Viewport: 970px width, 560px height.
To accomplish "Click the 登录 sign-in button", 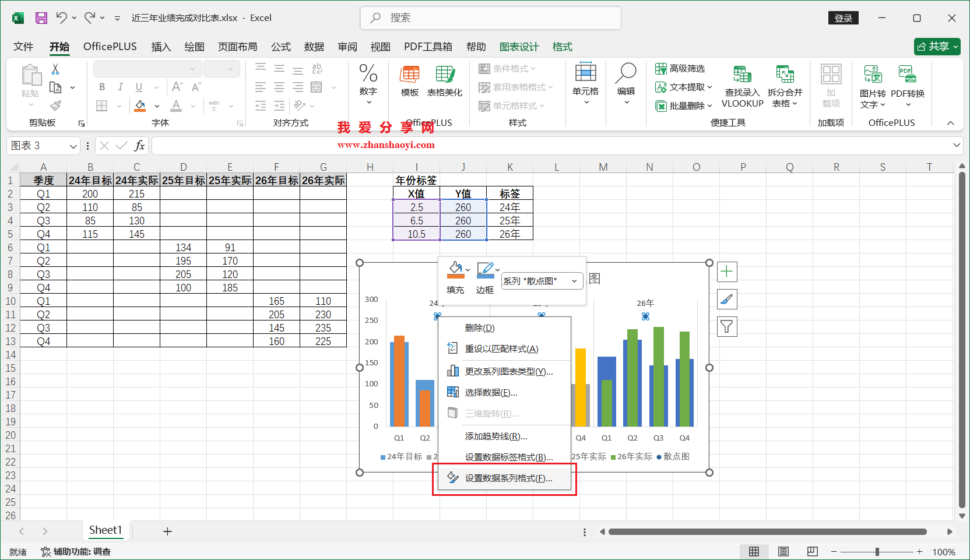I will pos(843,18).
